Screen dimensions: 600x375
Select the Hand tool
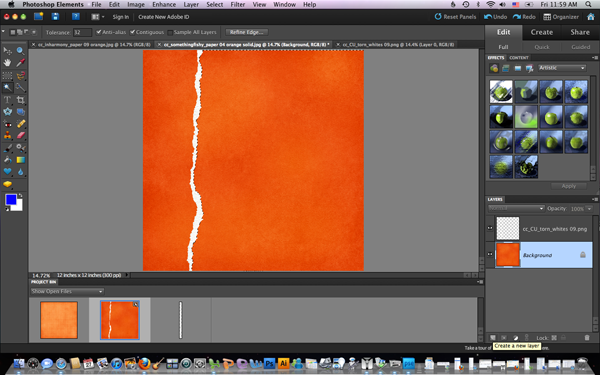click(x=7, y=63)
